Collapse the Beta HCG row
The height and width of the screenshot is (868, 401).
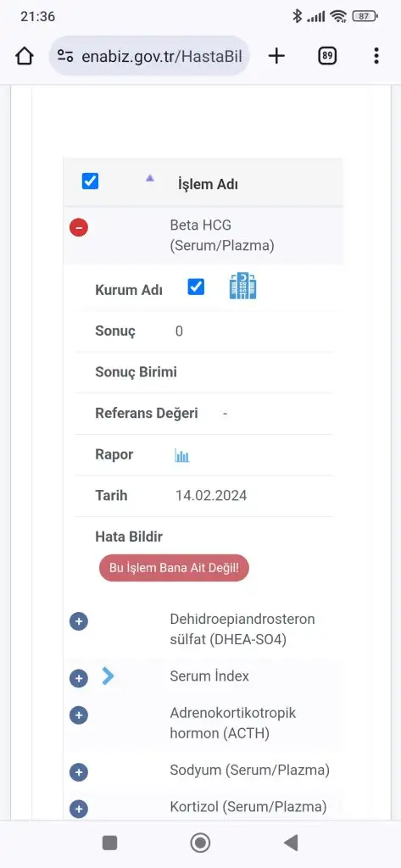tap(79, 227)
